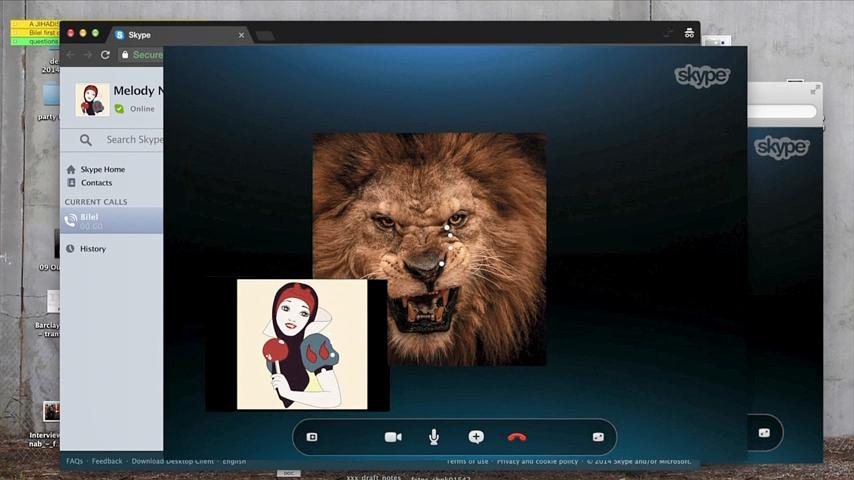854x480 pixels.
Task: Click the Search Skype field
Action: pyautogui.click(x=134, y=140)
